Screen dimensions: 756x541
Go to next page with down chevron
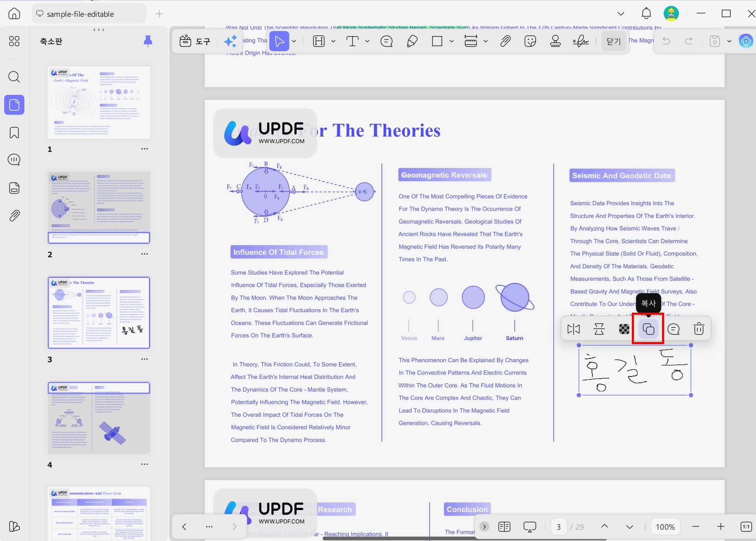click(x=630, y=527)
